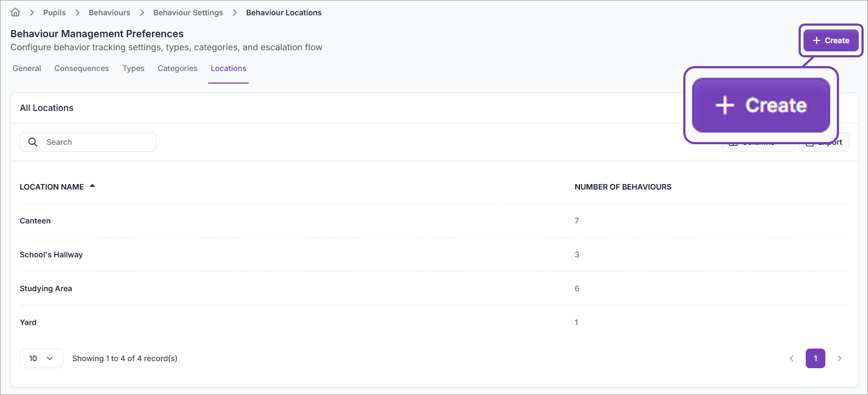The width and height of the screenshot is (868, 395).
Task: Switch to the Categories tab
Action: [178, 68]
